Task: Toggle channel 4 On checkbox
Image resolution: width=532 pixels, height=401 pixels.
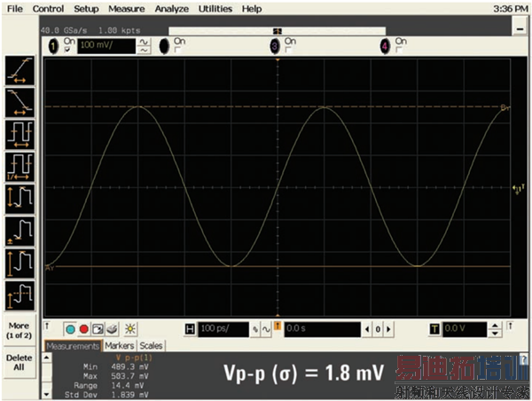Action: tap(399, 50)
